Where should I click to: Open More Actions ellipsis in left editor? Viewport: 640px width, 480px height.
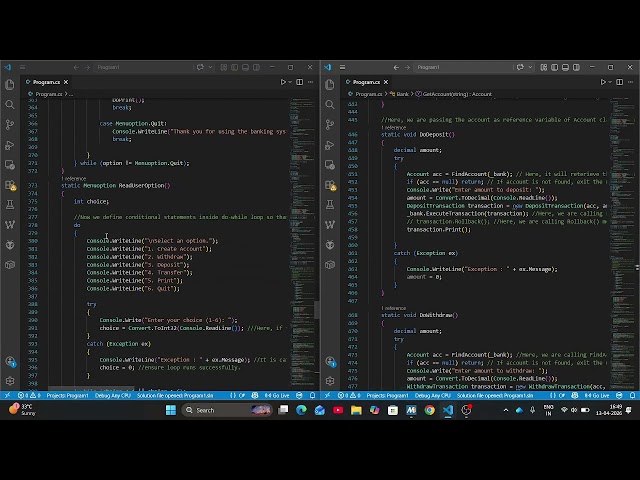coord(311,82)
